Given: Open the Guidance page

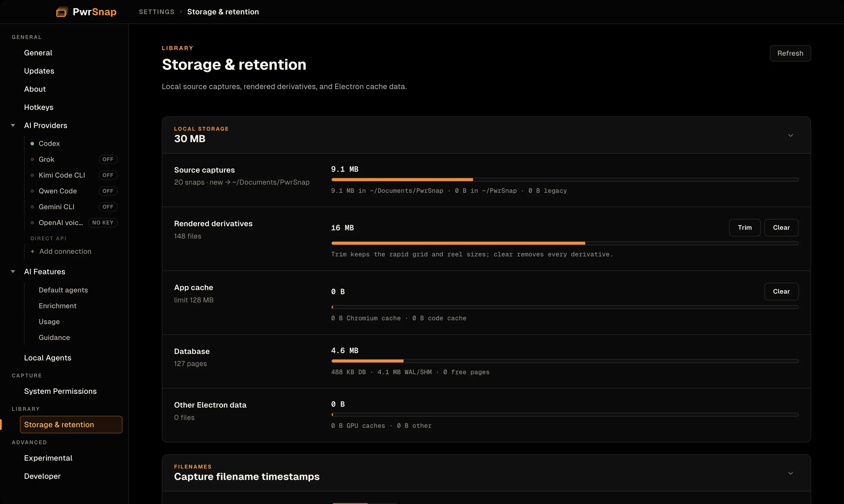Looking at the screenshot, I should (54, 338).
